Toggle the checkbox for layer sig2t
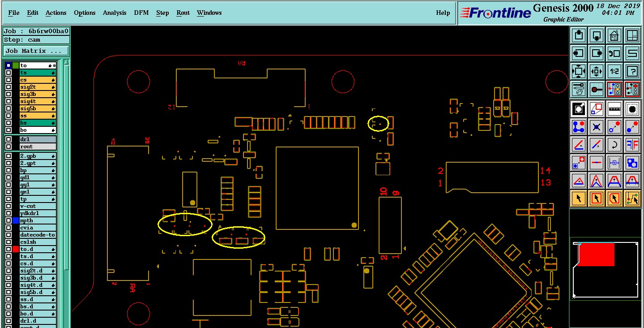This screenshot has width=644, height=328. click(x=9, y=87)
